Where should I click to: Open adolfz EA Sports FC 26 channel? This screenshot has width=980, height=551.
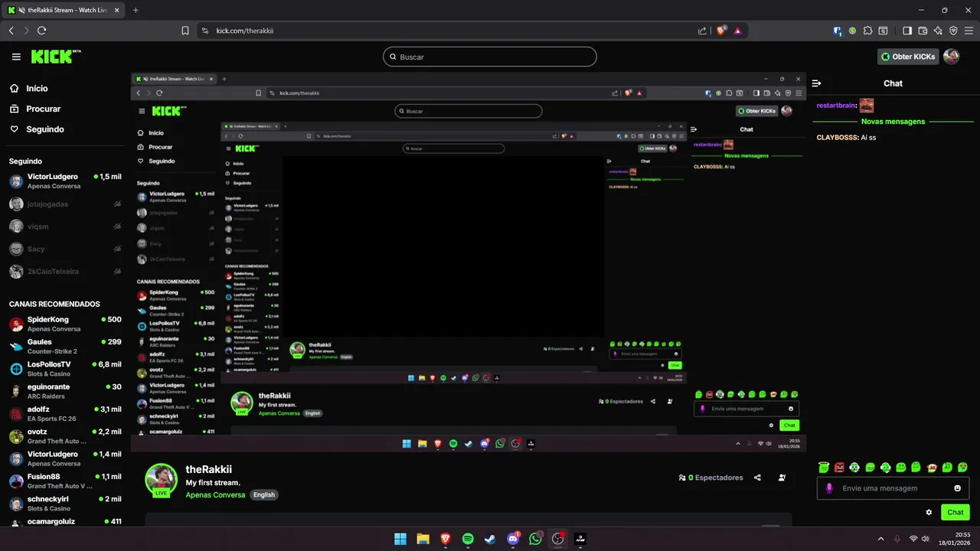click(65, 413)
